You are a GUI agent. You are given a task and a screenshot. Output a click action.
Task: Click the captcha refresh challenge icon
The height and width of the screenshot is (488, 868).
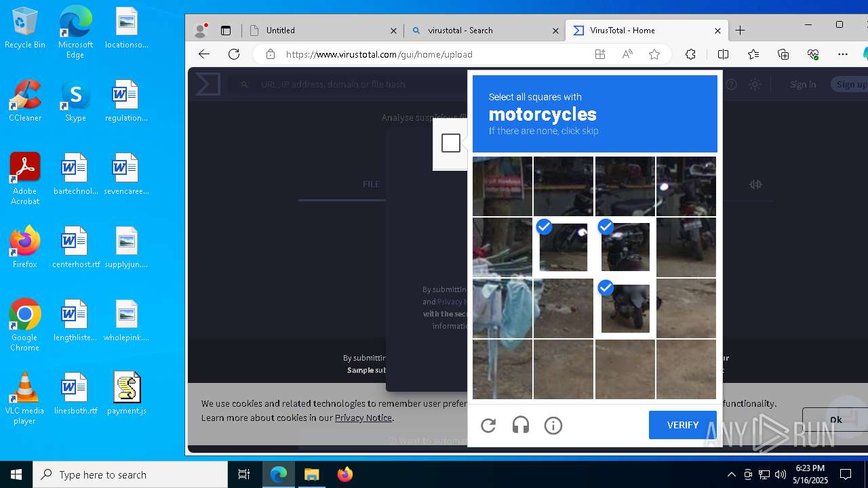click(488, 426)
